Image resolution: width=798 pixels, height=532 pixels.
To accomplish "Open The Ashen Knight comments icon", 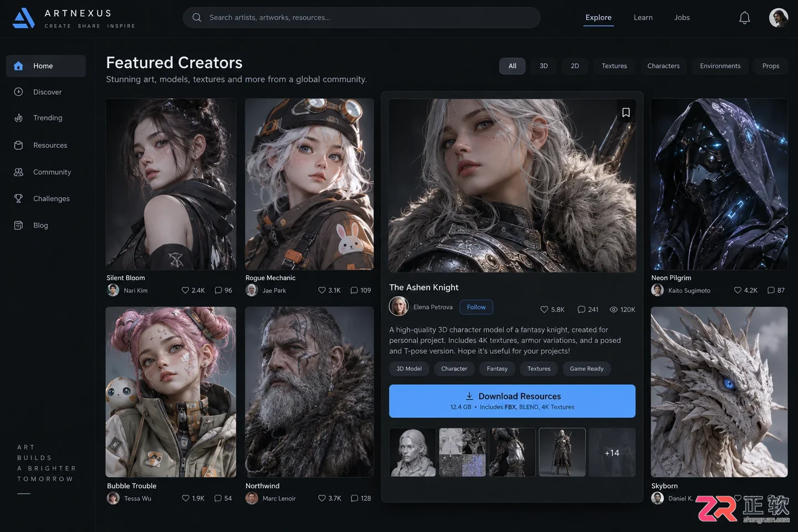I will pos(581,310).
